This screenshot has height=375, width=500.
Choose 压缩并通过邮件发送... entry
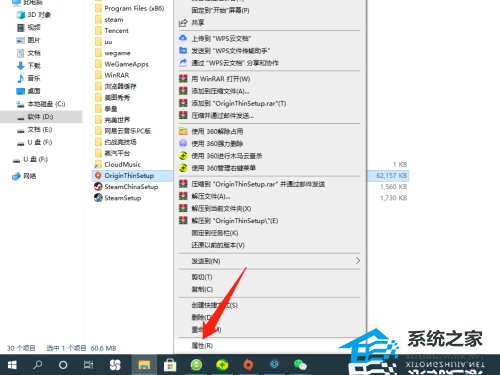pos(217,116)
